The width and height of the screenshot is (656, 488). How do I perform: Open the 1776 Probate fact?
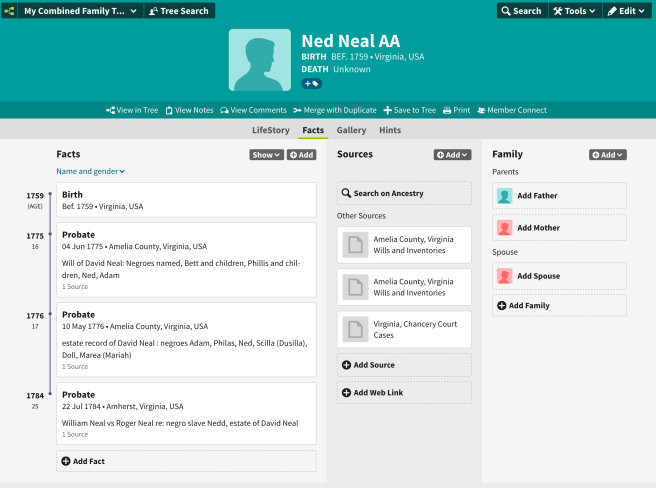[x=187, y=340]
